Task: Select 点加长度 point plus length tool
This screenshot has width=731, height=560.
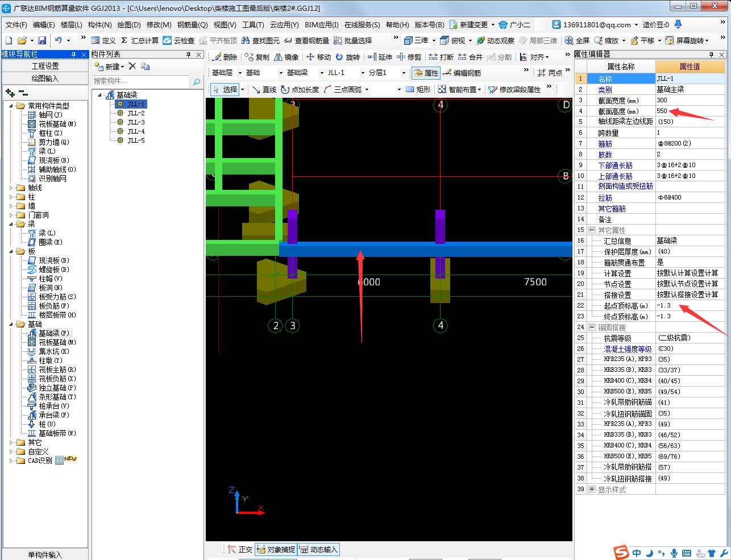Action: pyautogui.click(x=300, y=89)
